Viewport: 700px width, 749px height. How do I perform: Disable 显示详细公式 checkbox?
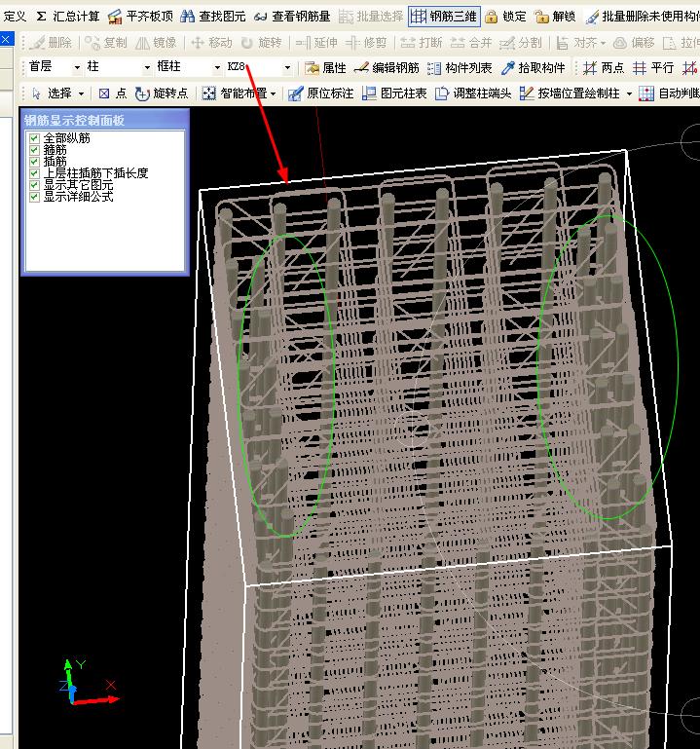coord(35,196)
